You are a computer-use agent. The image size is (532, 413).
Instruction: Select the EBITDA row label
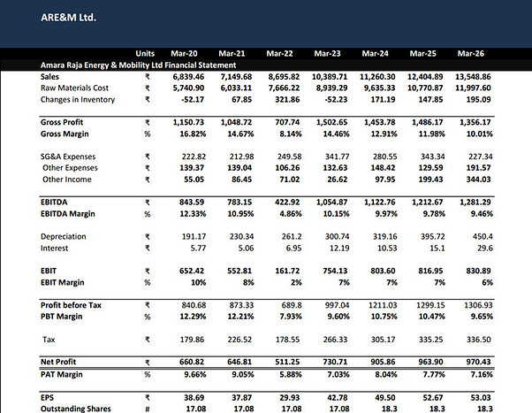54,203
